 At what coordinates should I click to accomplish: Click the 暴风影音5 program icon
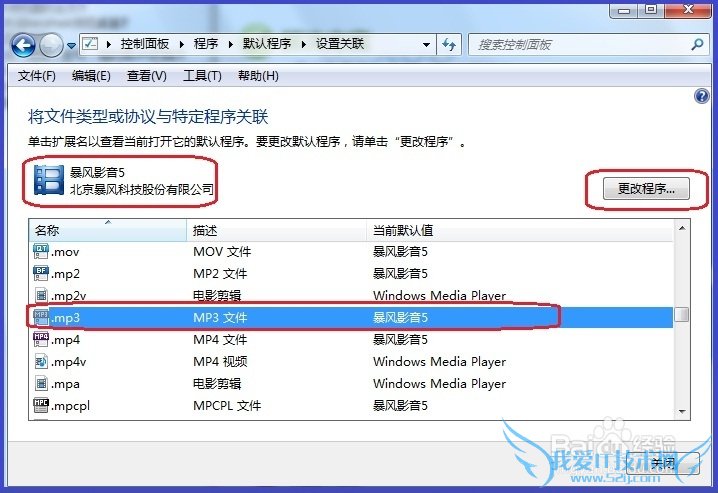point(49,180)
